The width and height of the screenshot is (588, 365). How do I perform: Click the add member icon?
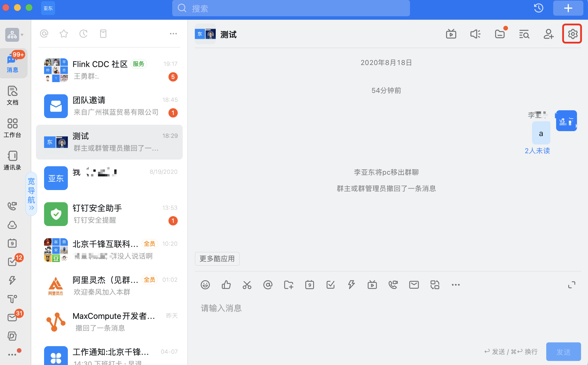click(548, 34)
